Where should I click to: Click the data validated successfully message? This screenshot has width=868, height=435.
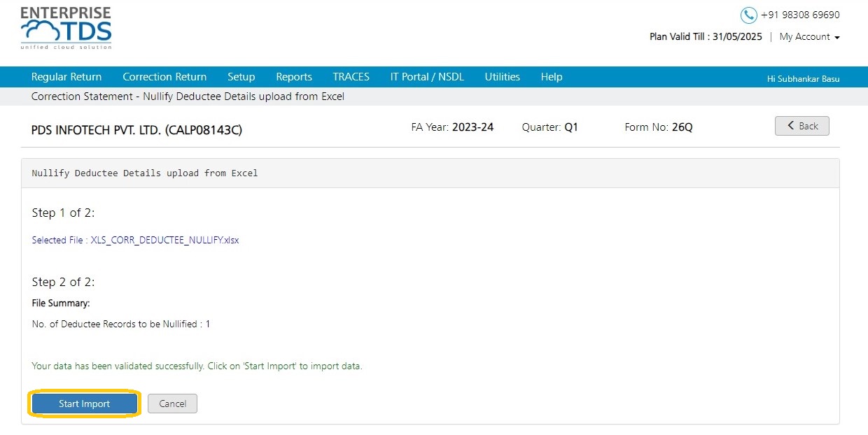[197, 366]
